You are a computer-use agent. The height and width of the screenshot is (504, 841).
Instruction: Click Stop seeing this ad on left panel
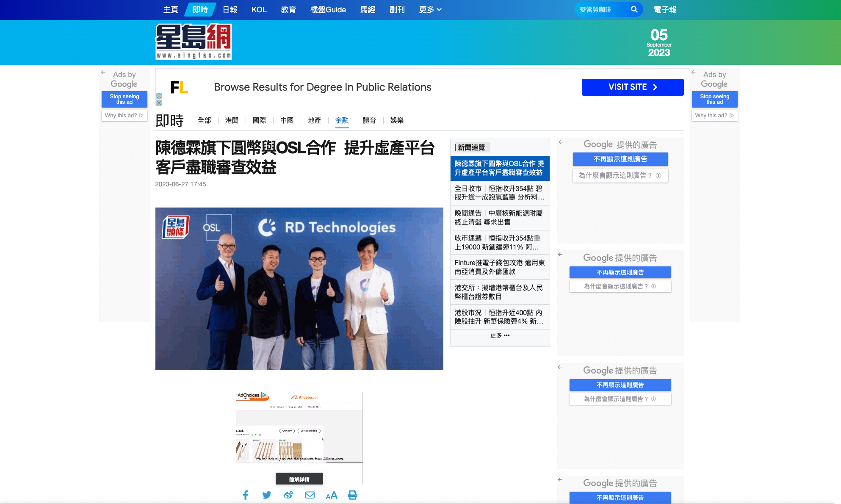point(124,99)
